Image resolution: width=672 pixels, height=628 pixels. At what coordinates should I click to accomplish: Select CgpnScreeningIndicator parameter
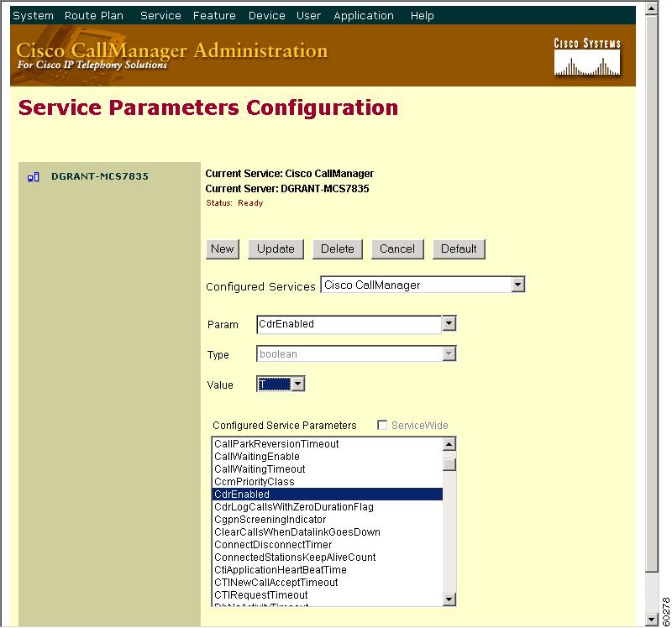click(x=327, y=520)
